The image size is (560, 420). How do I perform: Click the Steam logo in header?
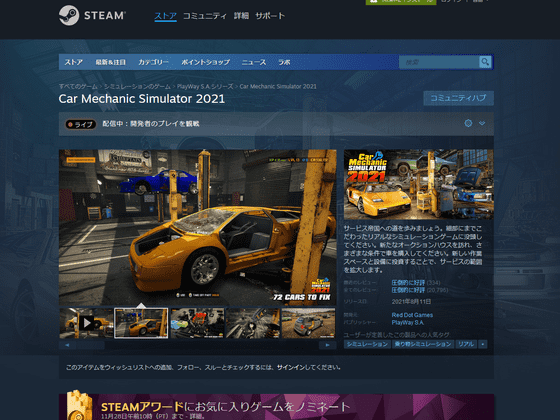pos(92,16)
